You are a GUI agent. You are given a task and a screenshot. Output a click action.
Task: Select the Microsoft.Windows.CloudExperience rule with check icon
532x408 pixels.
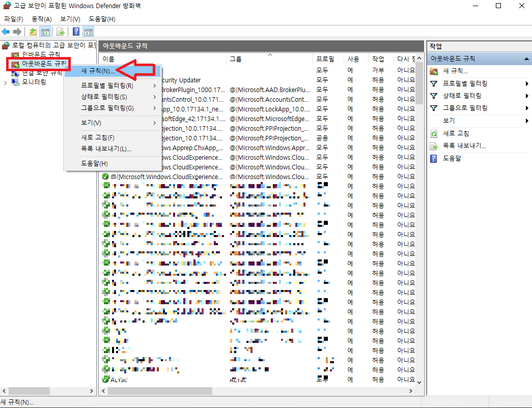(x=258, y=177)
